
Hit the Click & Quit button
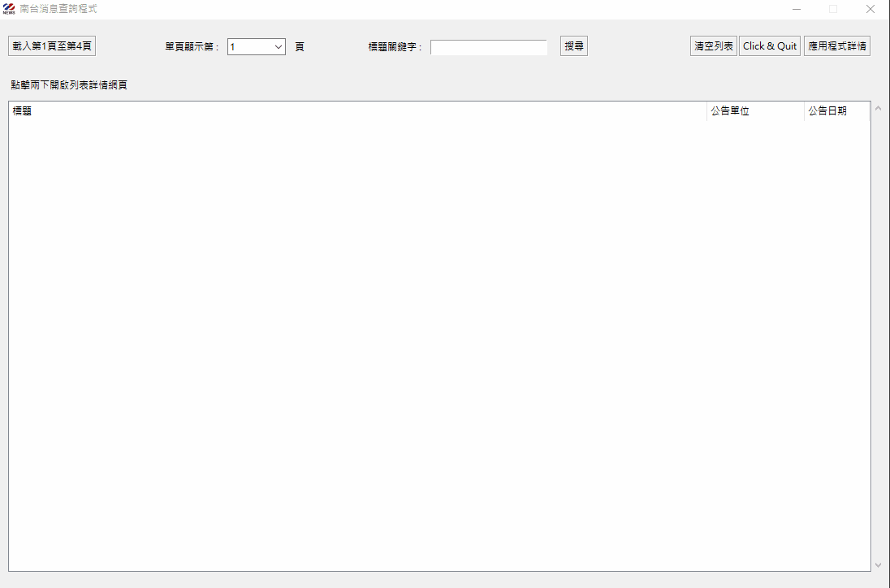tap(769, 46)
